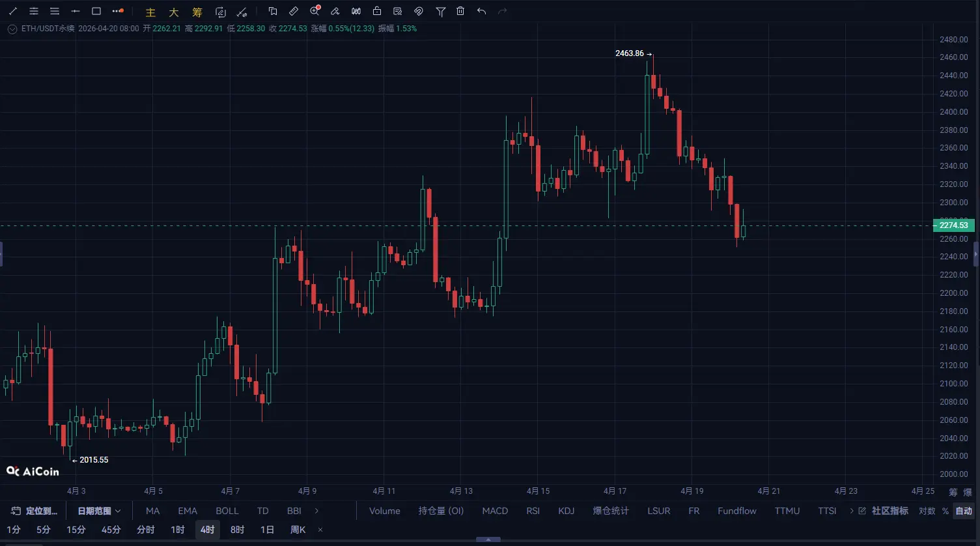Select the eraser tool
This screenshot has width=980, height=546.
(335, 11)
